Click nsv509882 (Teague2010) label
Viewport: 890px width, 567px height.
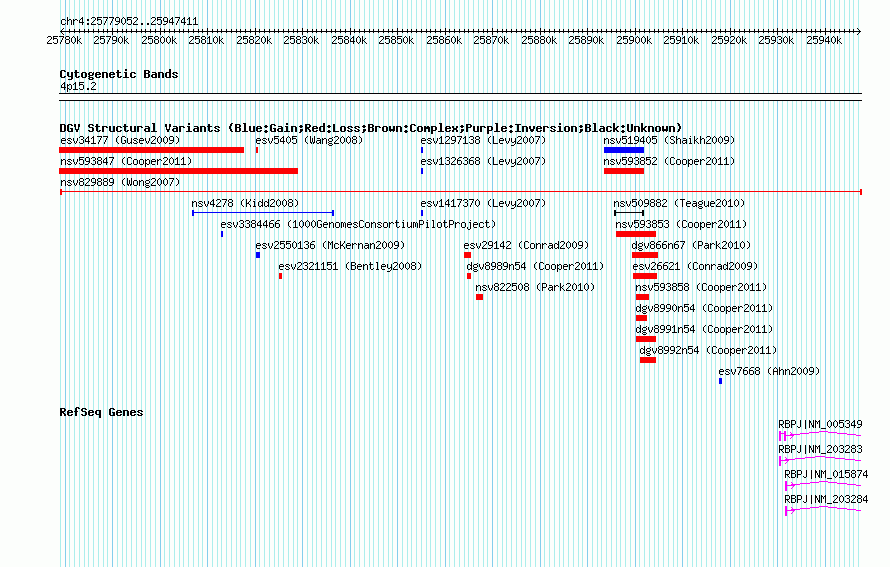click(x=679, y=203)
